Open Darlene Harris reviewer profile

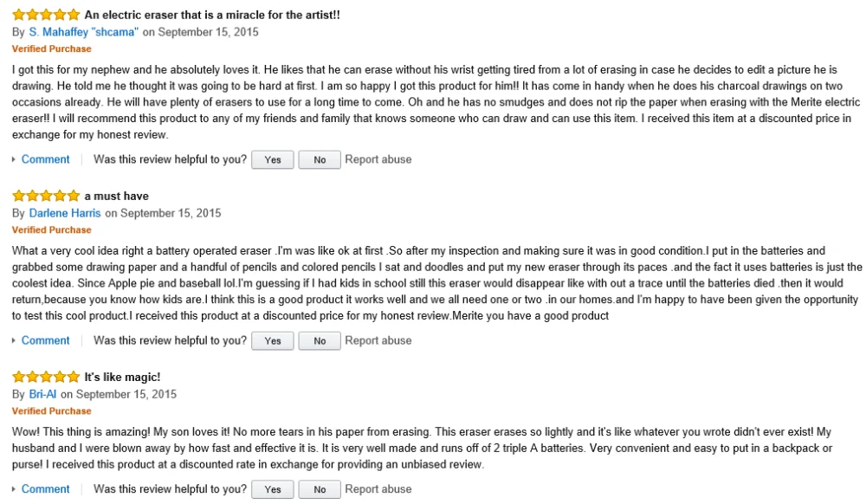tap(65, 213)
